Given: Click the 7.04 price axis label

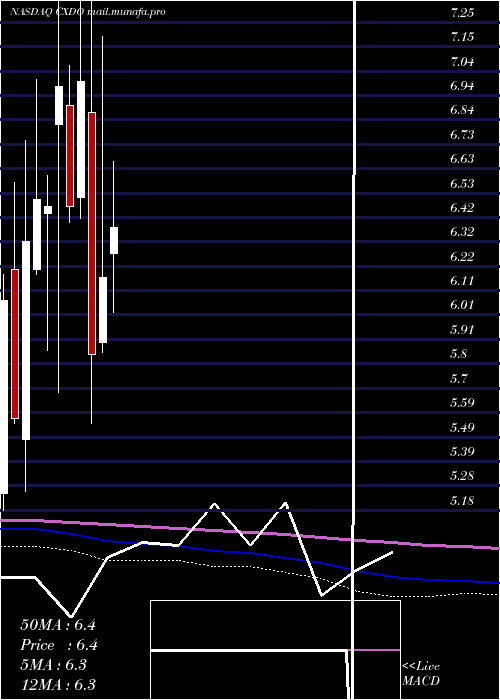Looking at the screenshot, I should [x=462, y=62].
